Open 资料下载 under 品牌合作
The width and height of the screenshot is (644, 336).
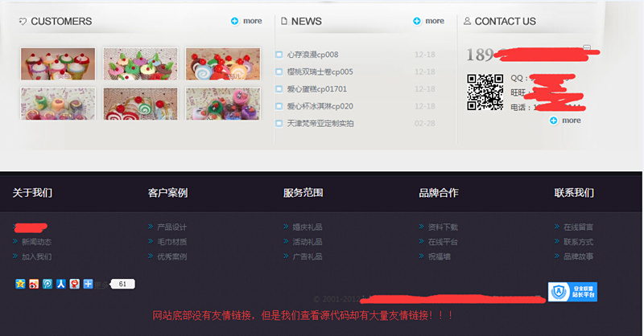442,227
